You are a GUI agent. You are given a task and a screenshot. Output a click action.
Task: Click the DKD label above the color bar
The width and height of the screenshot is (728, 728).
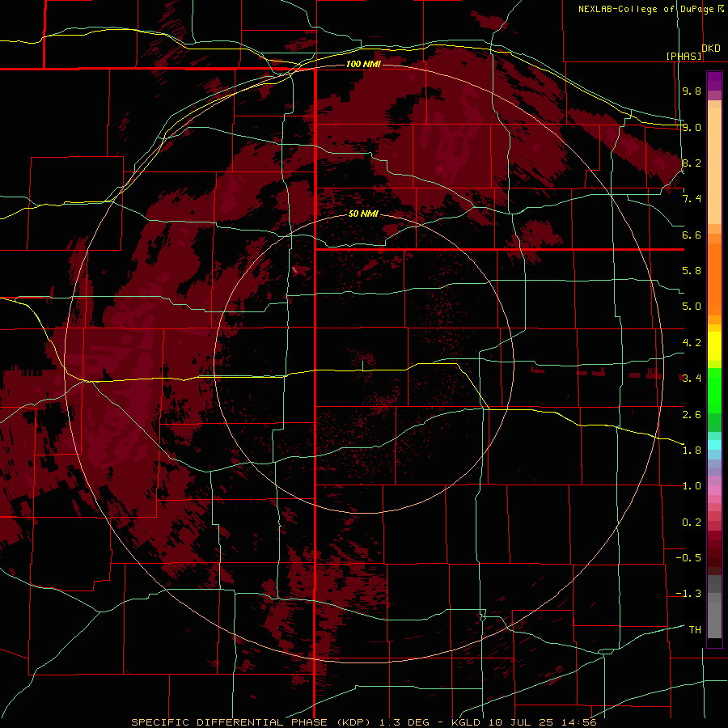tap(711, 49)
